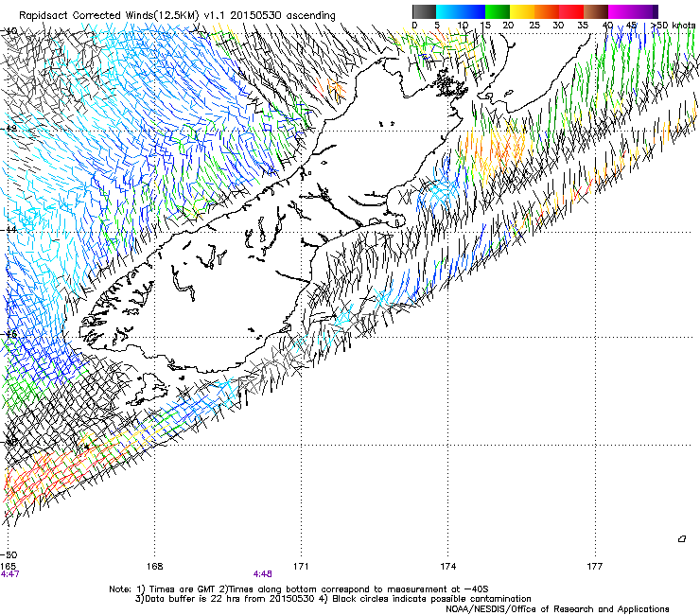The height and width of the screenshot is (615, 700).
Task: Click the magenta-purple 40-50 knots legend segment
Action: (633, 11)
